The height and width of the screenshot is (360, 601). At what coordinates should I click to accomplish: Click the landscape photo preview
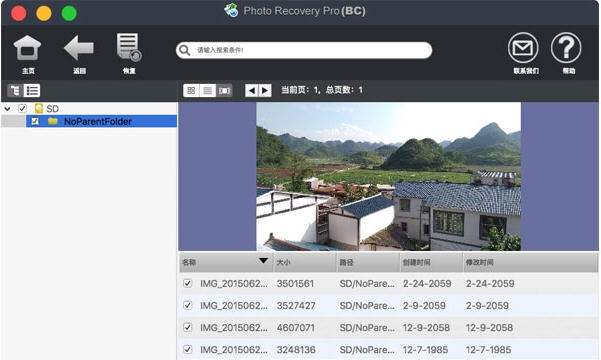[x=388, y=176]
